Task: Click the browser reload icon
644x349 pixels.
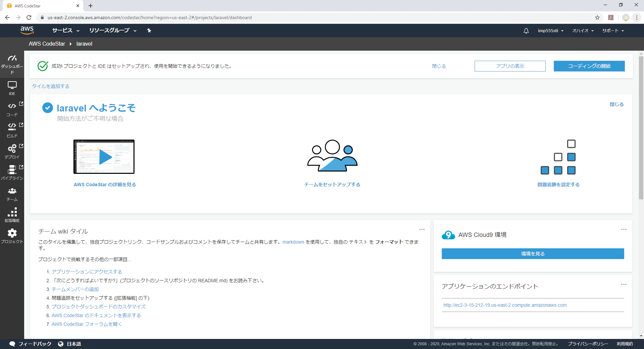Action: [29, 17]
